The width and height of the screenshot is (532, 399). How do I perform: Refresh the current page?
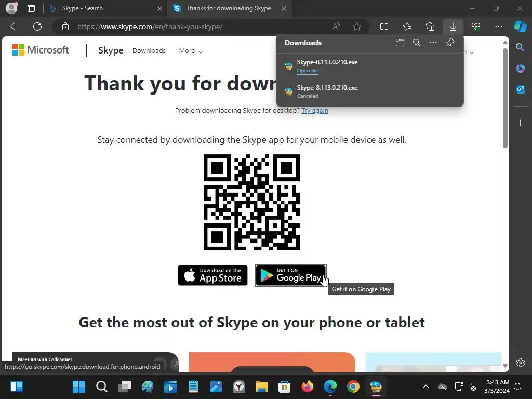coord(37,26)
